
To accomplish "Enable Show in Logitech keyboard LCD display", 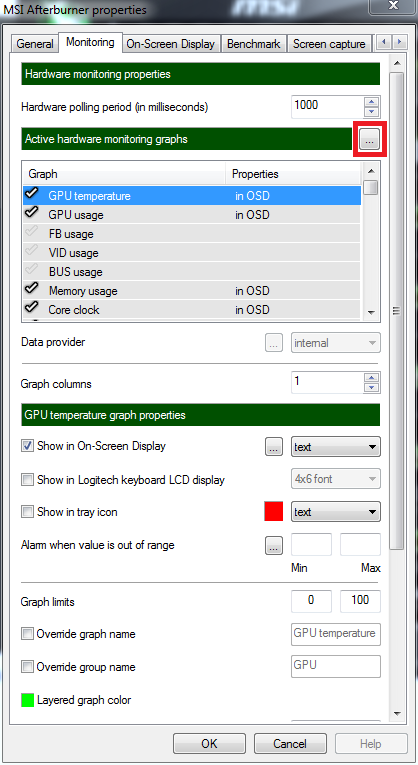I will [x=27, y=480].
